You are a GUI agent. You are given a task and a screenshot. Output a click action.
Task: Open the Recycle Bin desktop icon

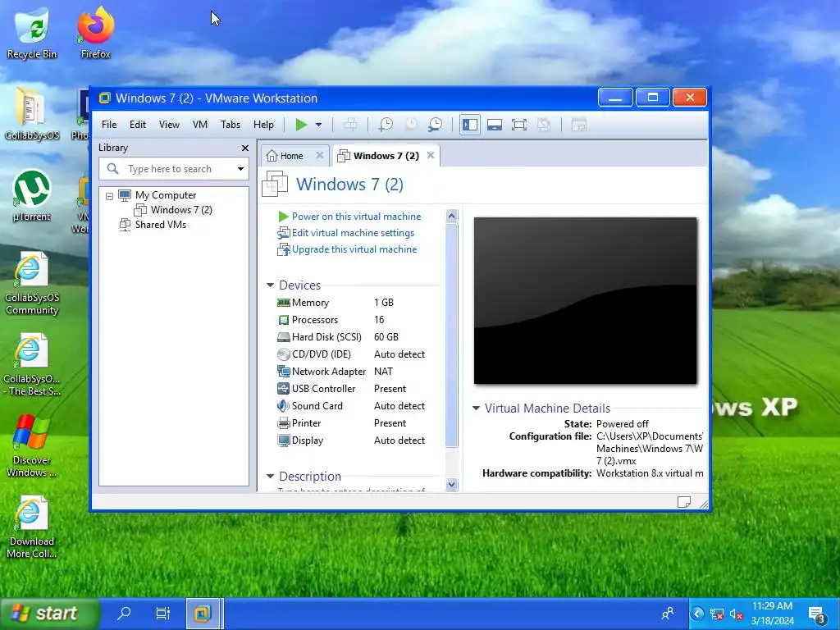[32, 33]
